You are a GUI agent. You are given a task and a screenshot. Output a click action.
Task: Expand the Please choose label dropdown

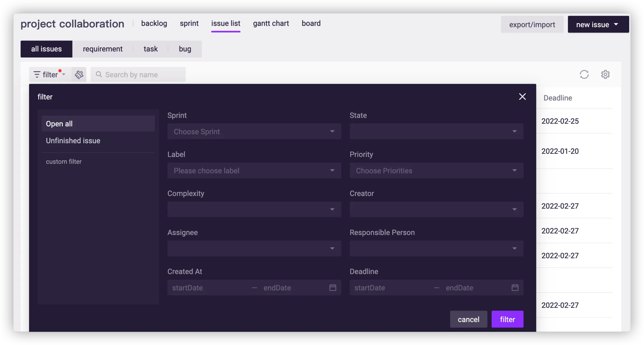tap(254, 171)
